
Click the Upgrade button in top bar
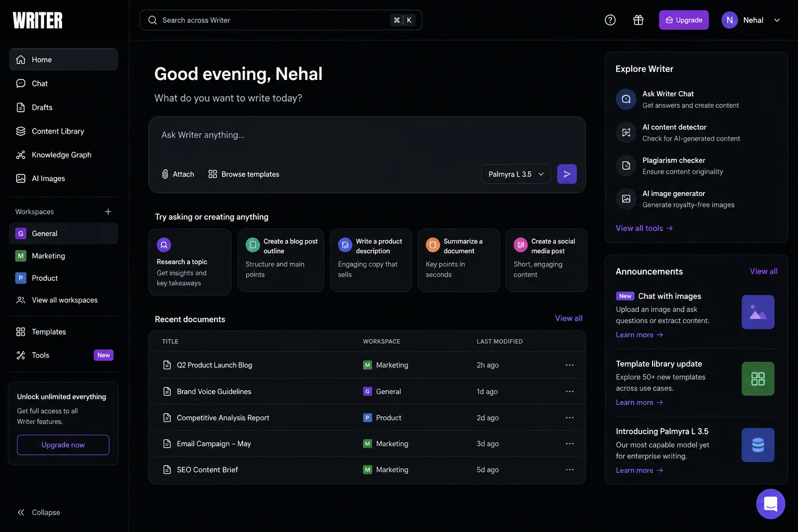click(684, 20)
